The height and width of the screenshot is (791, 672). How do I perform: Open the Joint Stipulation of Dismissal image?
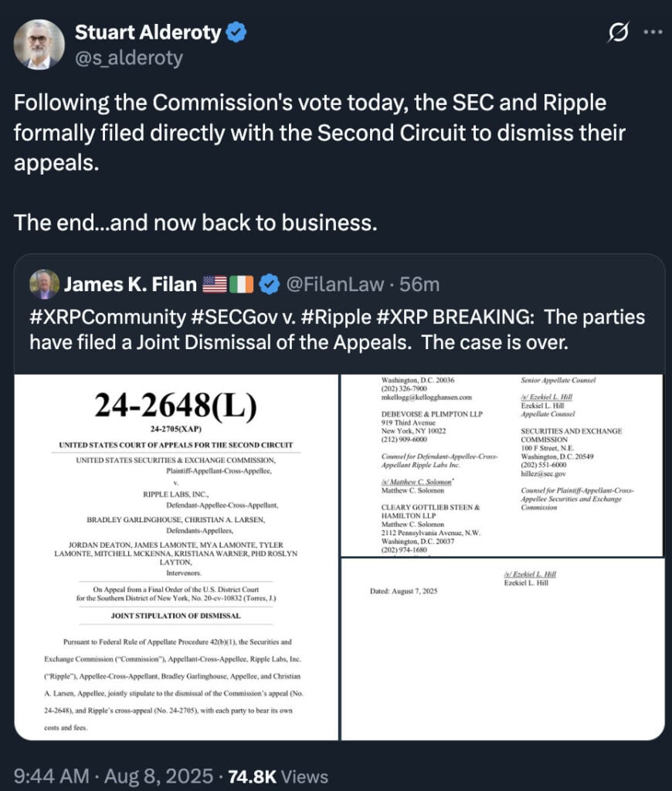tap(177, 556)
